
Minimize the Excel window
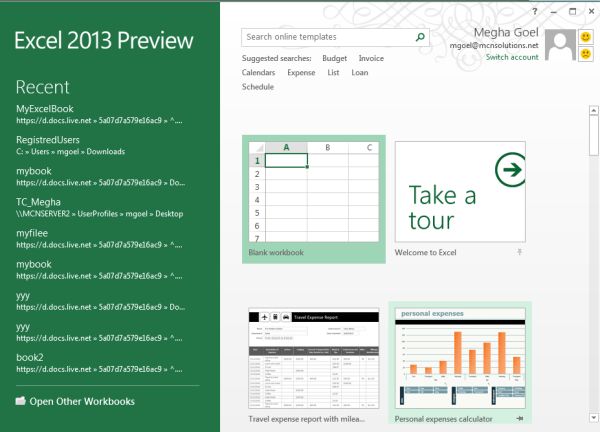click(554, 12)
